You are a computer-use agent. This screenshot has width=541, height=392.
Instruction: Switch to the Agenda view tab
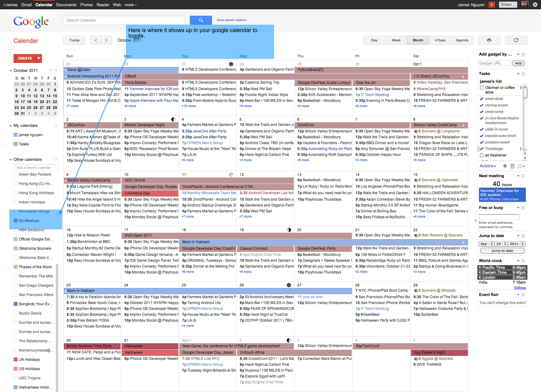(x=462, y=40)
